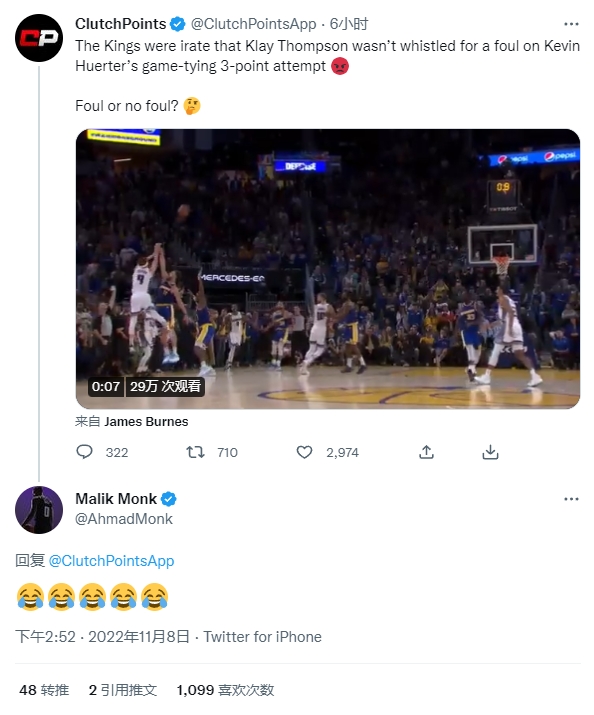Click the ClutchPoints display name
The height and width of the screenshot is (715, 594).
coord(121,24)
